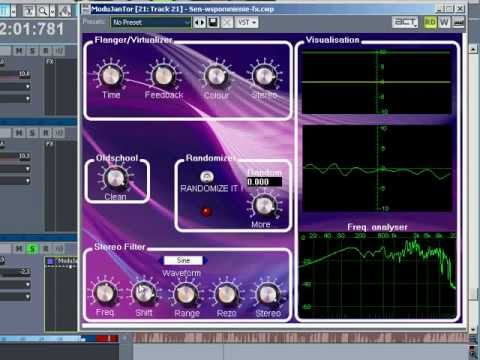Mute the track showing volume 10.4
480x360 pixels.
[19, 51]
